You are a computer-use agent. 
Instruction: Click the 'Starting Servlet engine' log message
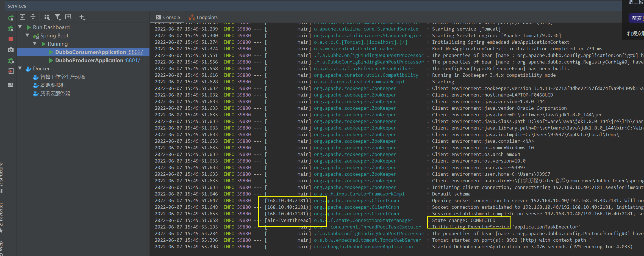coord(496,35)
